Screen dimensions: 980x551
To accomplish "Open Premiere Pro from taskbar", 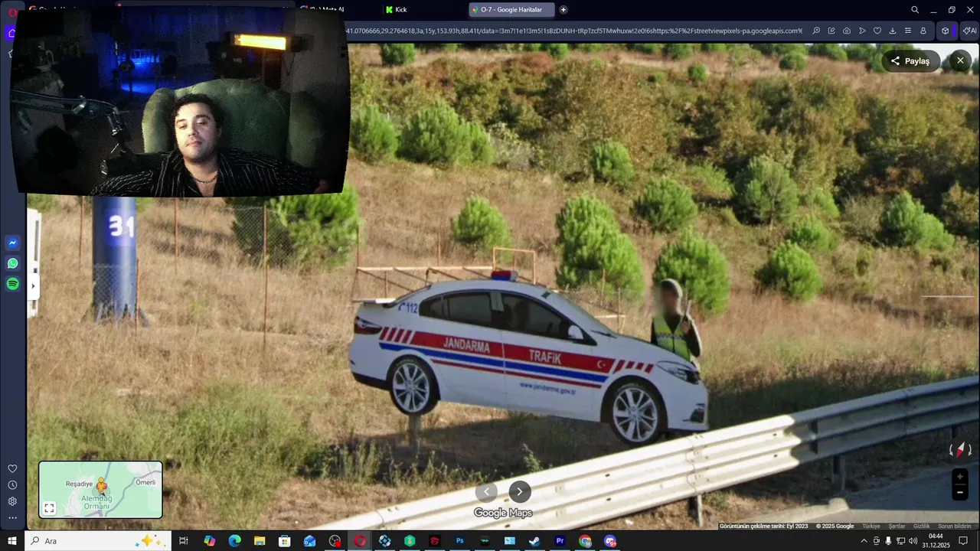I will click(x=560, y=541).
